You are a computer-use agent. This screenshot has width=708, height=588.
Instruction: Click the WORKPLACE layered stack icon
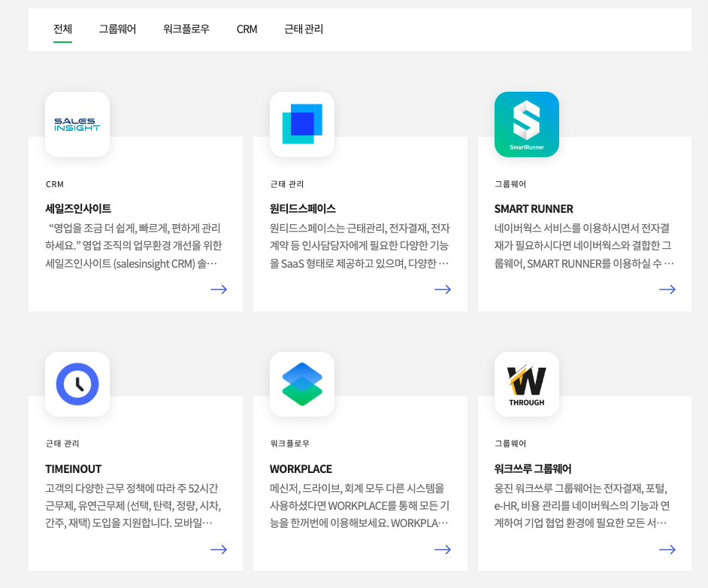tap(301, 384)
